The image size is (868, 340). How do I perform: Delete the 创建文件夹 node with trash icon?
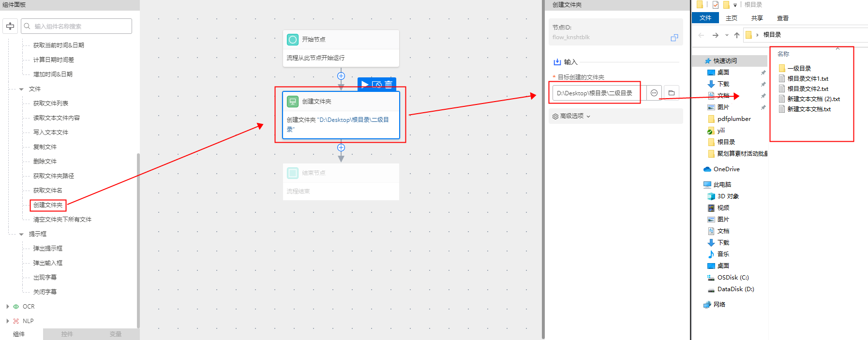click(389, 85)
